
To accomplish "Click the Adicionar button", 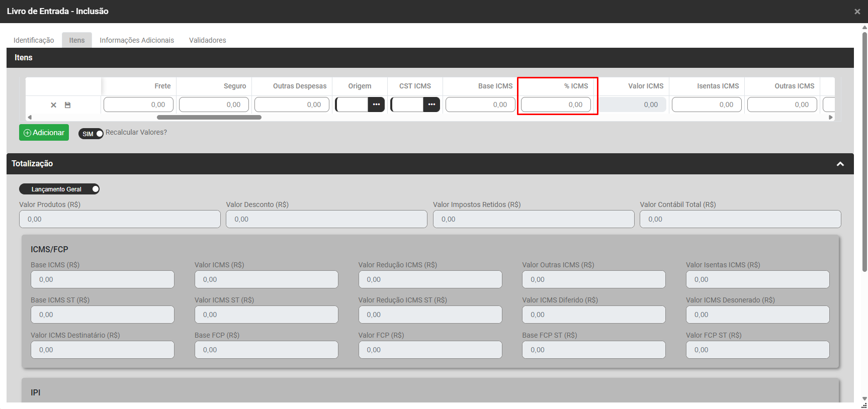I will pos(44,133).
